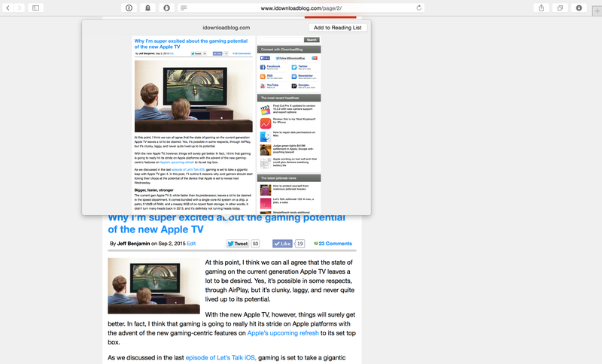Open the 'Let's Talk Jailbreak 123' item
602x364 pixels.
[293, 201]
